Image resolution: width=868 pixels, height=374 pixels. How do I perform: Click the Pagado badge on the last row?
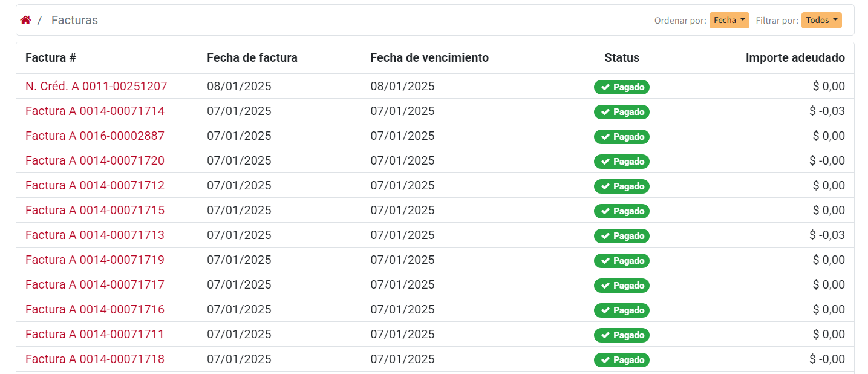pos(621,359)
